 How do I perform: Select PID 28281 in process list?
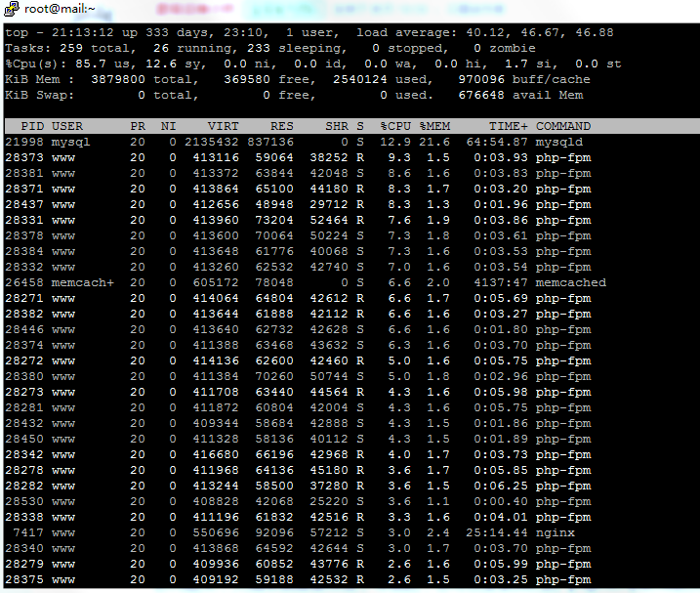[24, 408]
